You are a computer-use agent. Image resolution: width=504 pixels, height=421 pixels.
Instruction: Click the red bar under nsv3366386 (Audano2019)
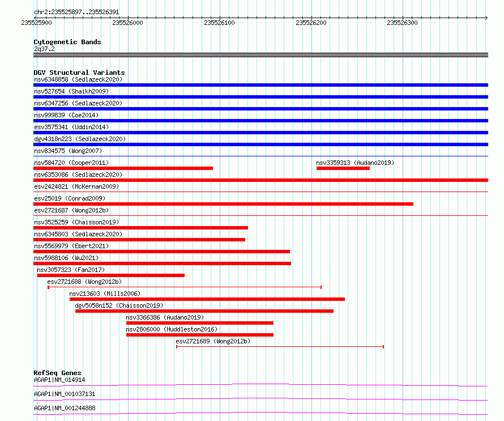200,323
